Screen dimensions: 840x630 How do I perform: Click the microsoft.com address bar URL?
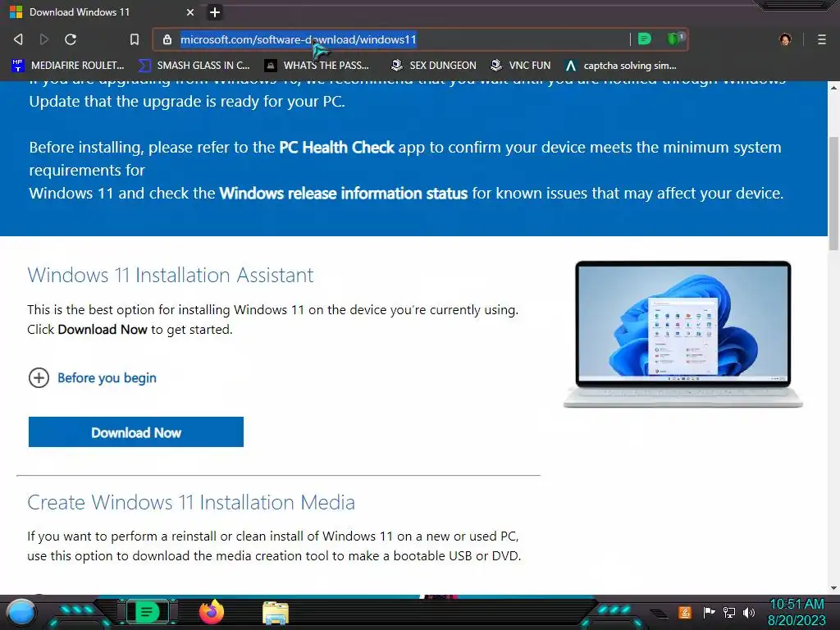pyautogui.click(x=298, y=39)
